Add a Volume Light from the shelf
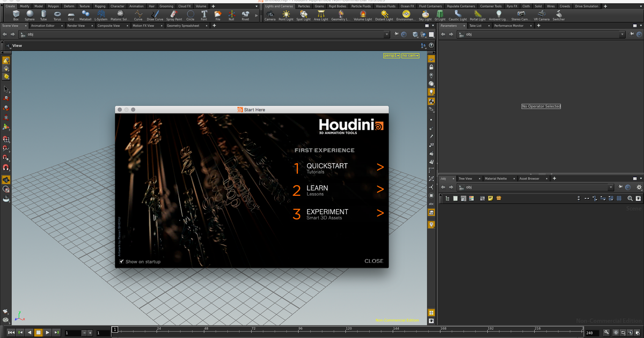 (x=363, y=15)
